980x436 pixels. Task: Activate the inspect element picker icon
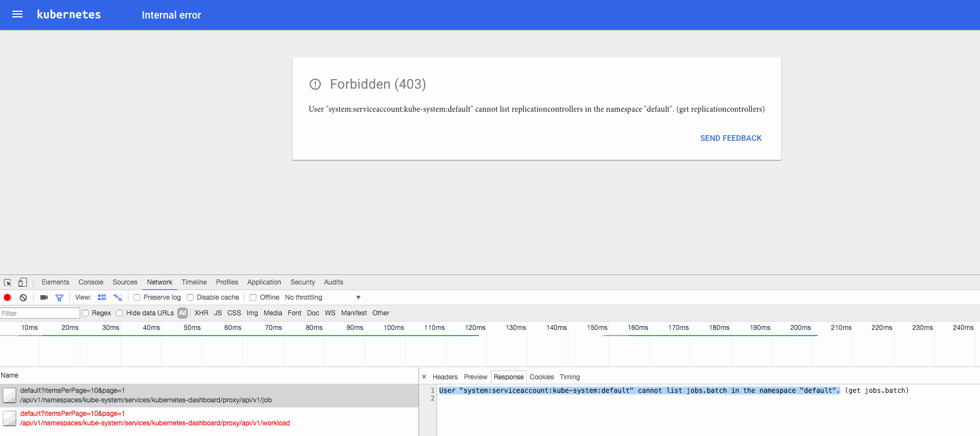[x=8, y=282]
